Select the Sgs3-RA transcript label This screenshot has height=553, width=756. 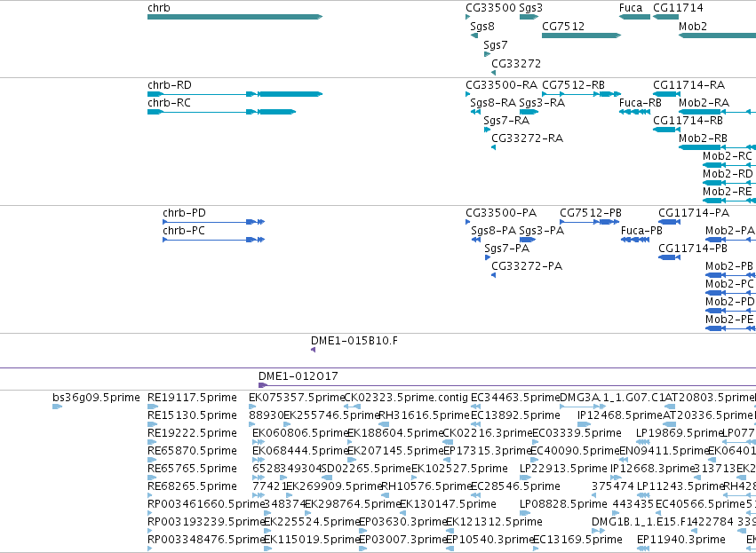point(542,103)
